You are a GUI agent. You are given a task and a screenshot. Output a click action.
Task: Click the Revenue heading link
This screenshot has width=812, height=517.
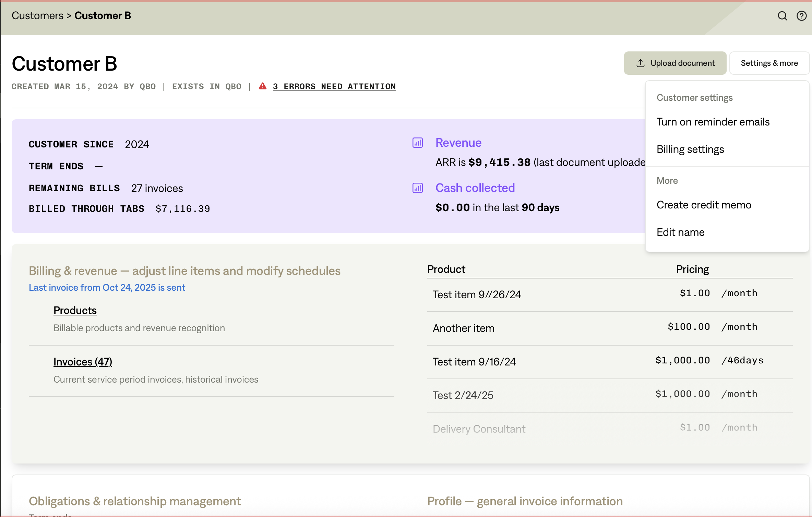coord(458,143)
